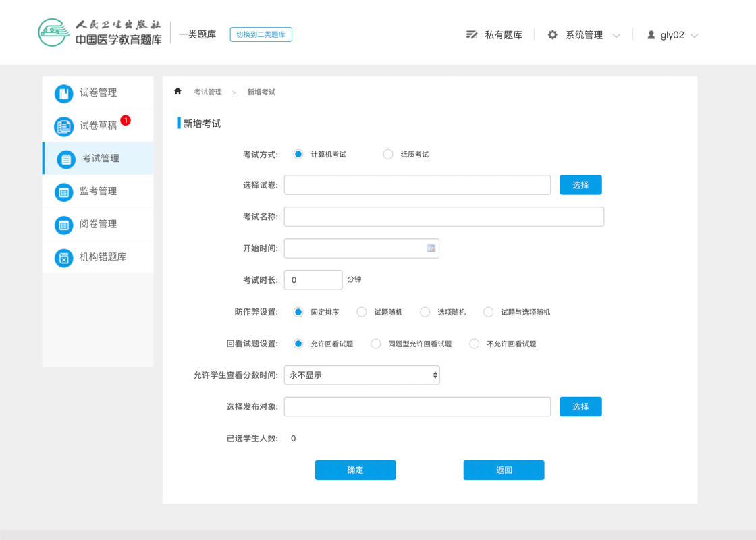Select the 纸质考试 radio option

[388, 155]
